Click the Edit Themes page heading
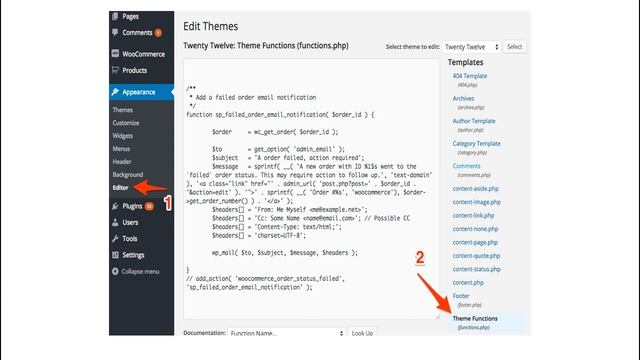Viewport: 640px width, 360px height. 210,26
